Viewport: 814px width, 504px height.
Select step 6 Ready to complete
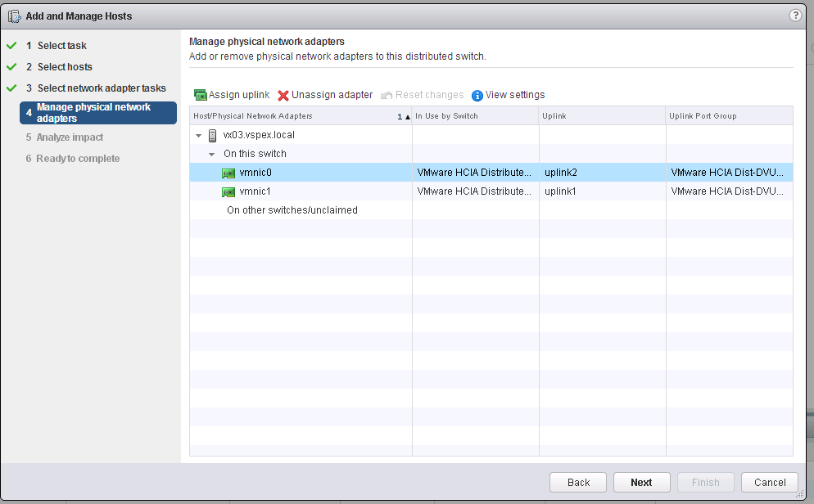(73, 159)
